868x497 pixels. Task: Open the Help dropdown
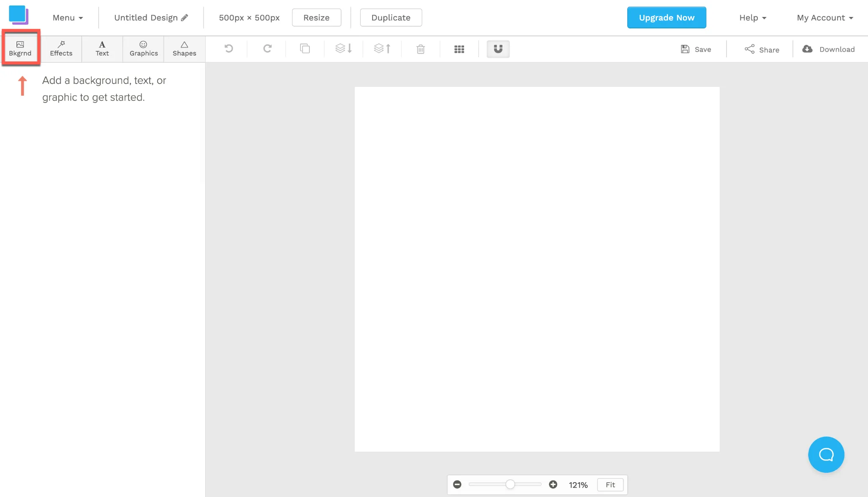point(753,18)
